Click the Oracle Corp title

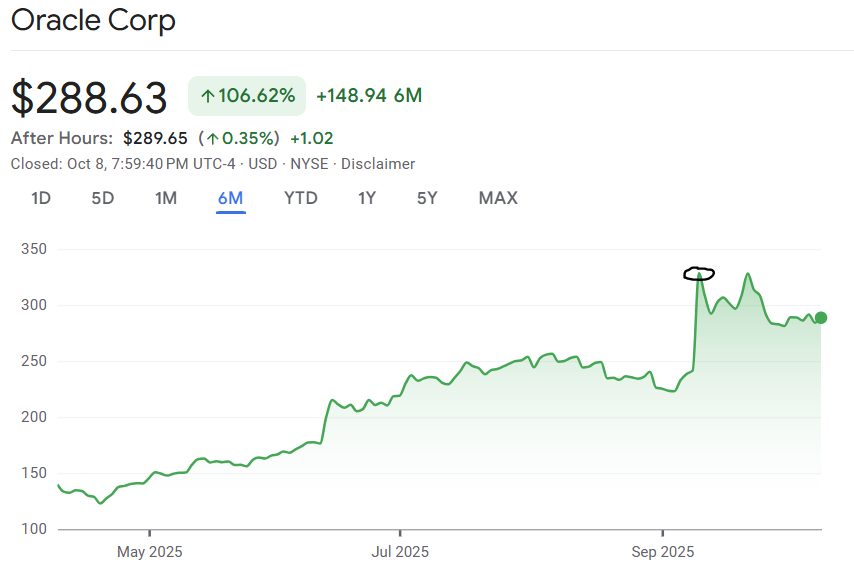pos(93,21)
